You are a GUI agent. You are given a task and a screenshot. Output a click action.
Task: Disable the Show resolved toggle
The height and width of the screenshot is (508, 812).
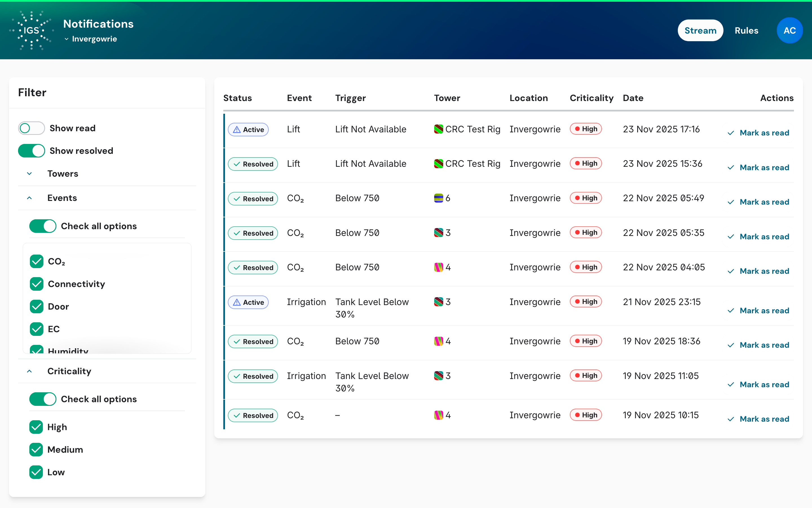pyautogui.click(x=31, y=151)
